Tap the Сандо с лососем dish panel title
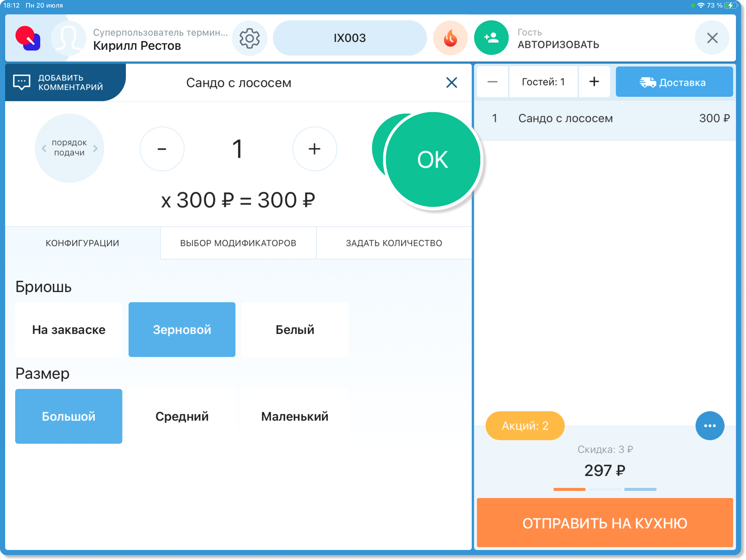The image size is (746, 560). (x=239, y=83)
